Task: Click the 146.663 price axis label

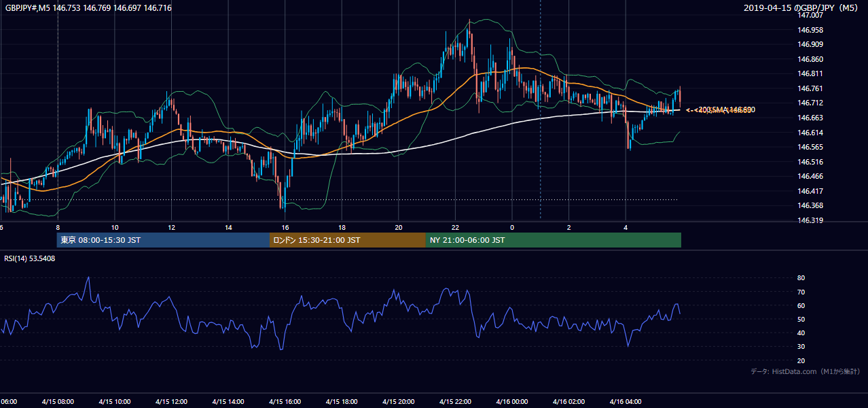Action: (x=810, y=118)
